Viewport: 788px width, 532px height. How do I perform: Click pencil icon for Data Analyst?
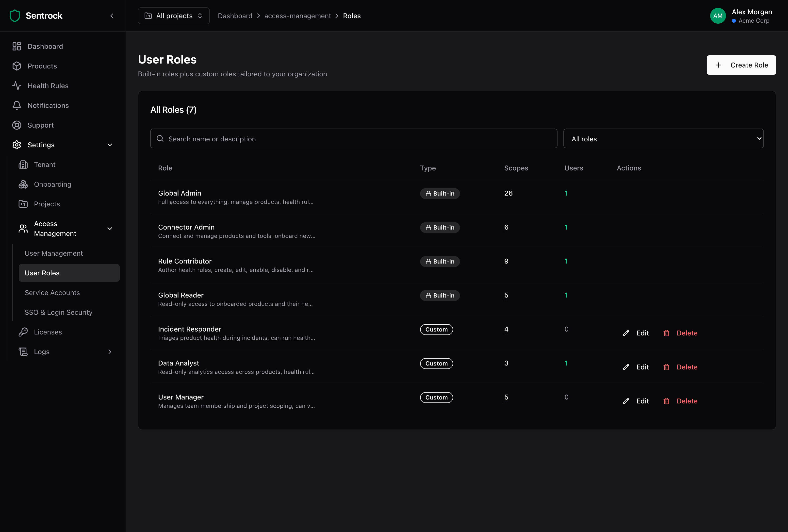pos(626,367)
